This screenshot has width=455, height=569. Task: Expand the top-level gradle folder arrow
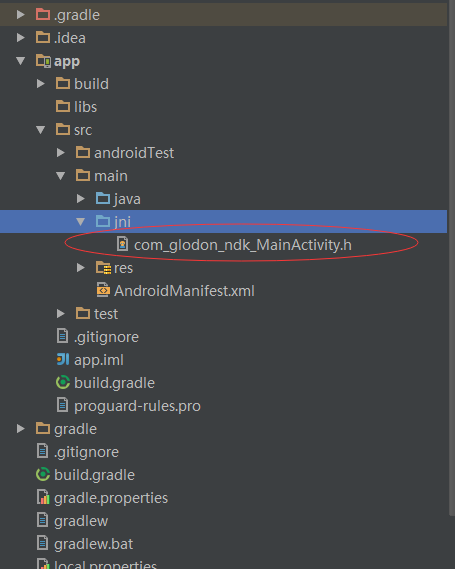(x=21, y=429)
